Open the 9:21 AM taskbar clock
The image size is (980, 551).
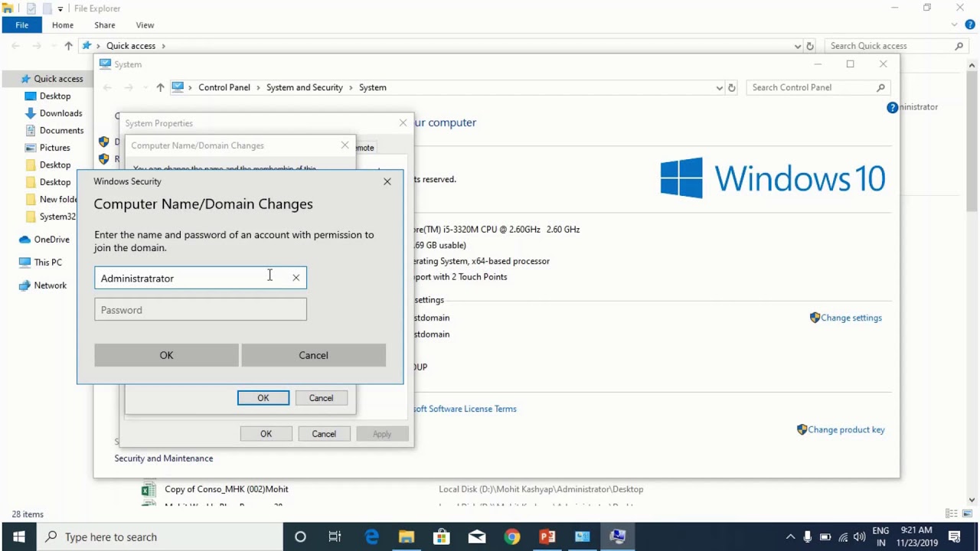click(x=916, y=536)
